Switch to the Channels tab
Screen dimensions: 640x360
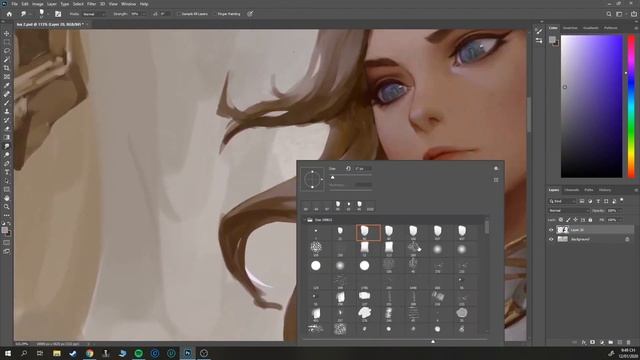pos(571,190)
